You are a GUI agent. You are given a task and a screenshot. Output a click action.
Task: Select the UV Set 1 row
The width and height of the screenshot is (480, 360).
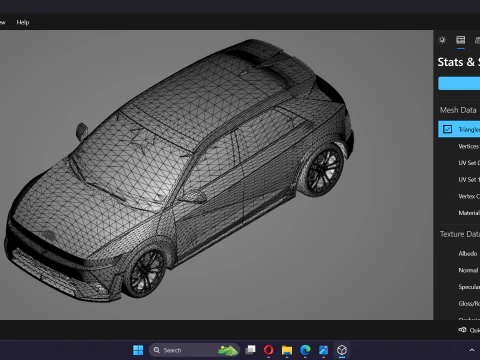[459, 180]
